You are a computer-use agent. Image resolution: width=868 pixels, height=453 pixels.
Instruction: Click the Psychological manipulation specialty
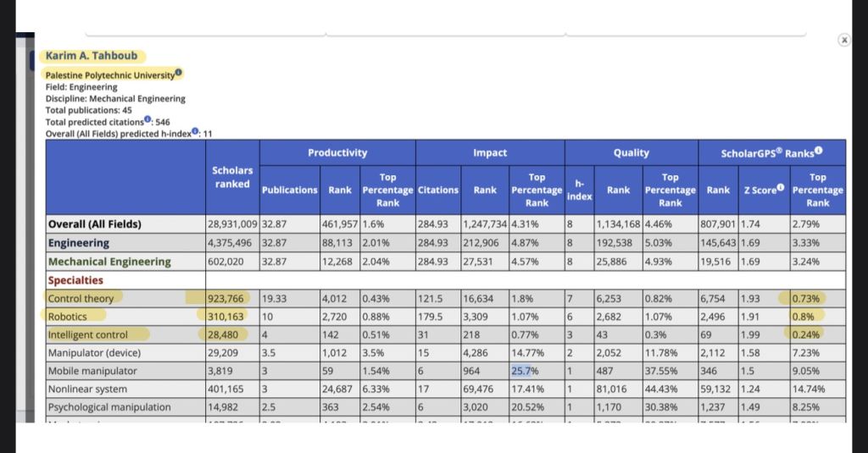point(109,407)
